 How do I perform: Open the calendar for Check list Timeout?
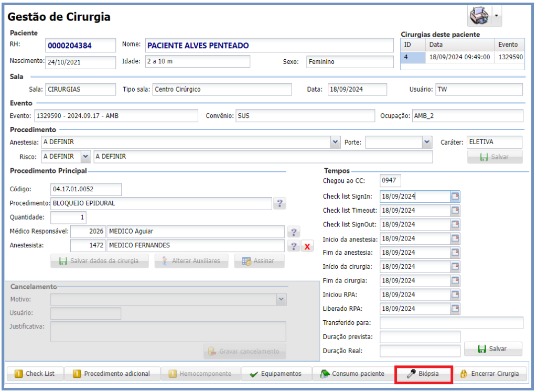[455, 210]
